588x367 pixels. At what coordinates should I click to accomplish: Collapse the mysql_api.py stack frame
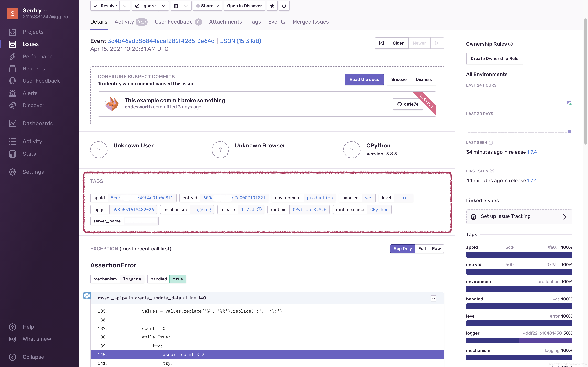click(433, 298)
